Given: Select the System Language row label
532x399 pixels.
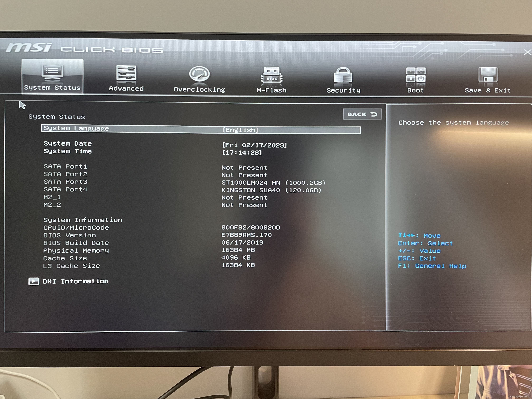Looking at the screenshot, I should 76,128.
